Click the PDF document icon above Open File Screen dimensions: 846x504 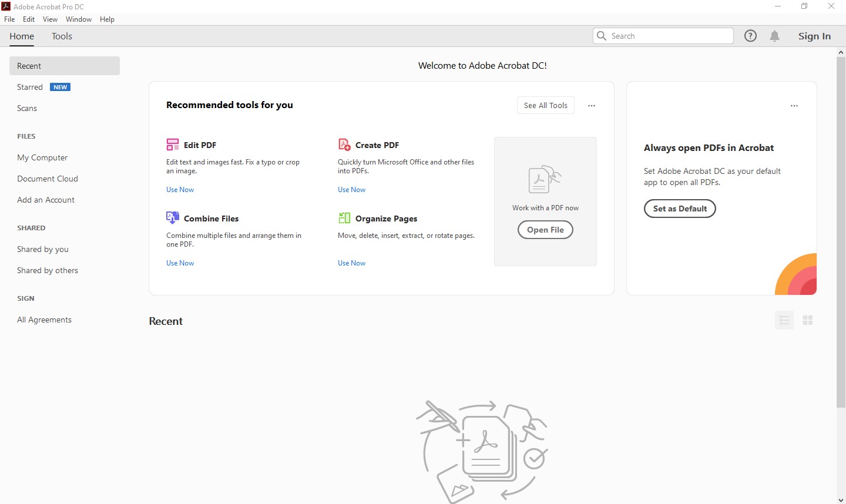(x=545, y=180)
